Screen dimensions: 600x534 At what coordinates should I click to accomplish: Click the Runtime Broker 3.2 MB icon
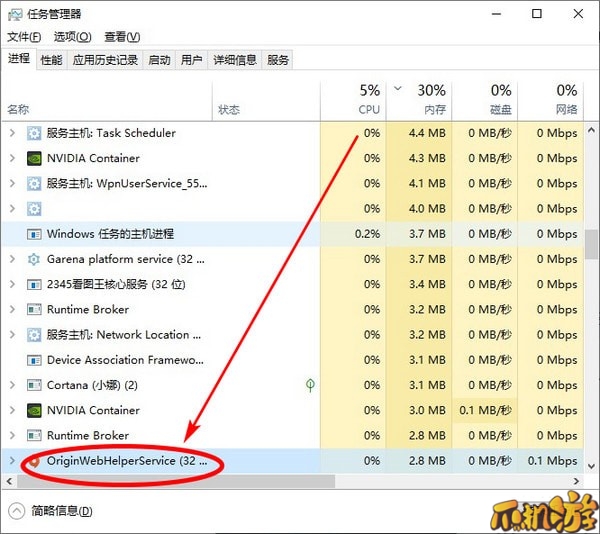click(x=34, y=309)
